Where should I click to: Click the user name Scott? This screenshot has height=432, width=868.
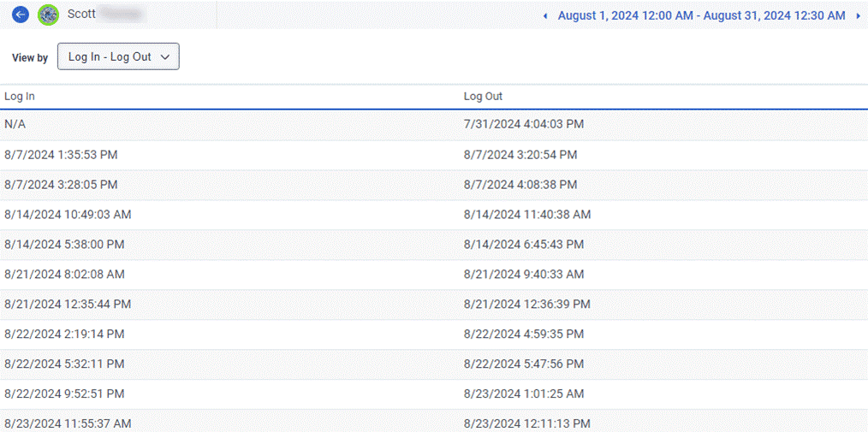coord(82,15)
